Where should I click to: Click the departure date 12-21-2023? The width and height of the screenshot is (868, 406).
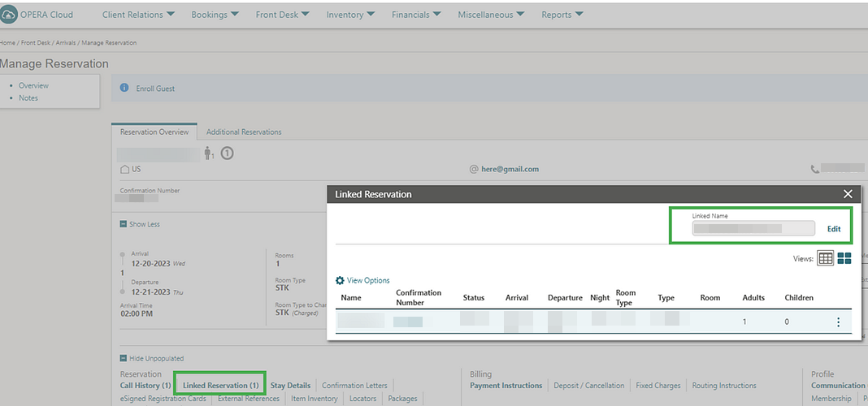[151, 292]
